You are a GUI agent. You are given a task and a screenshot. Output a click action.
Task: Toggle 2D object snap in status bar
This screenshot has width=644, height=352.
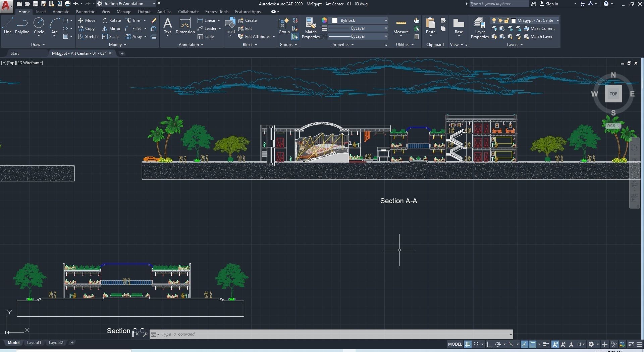533,344
